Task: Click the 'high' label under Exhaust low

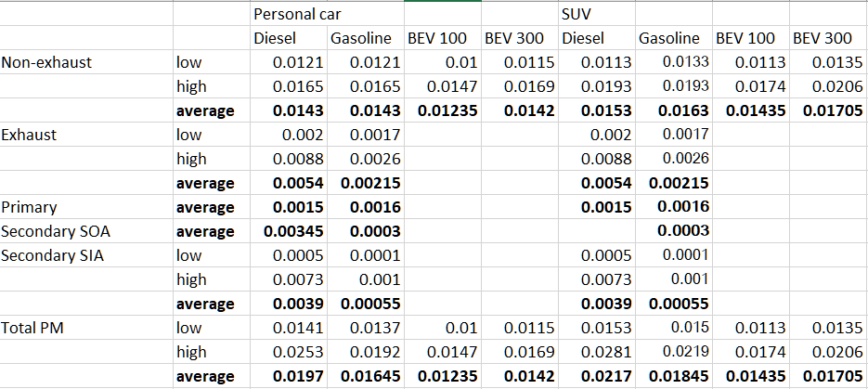Action: click(x=191, y=159)
